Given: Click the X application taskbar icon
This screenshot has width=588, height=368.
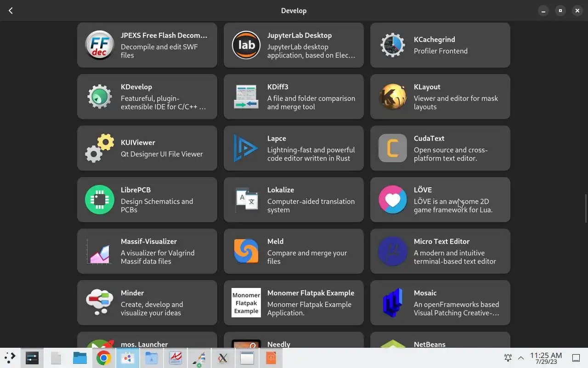Looking at the screenshot, I should [x=223, y=358].
